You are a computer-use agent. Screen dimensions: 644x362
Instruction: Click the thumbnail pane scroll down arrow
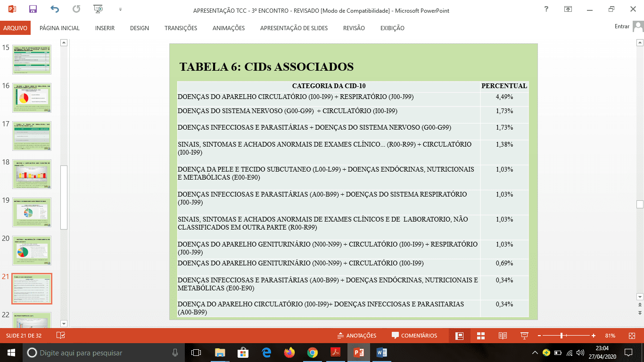(x=64, y=323)
